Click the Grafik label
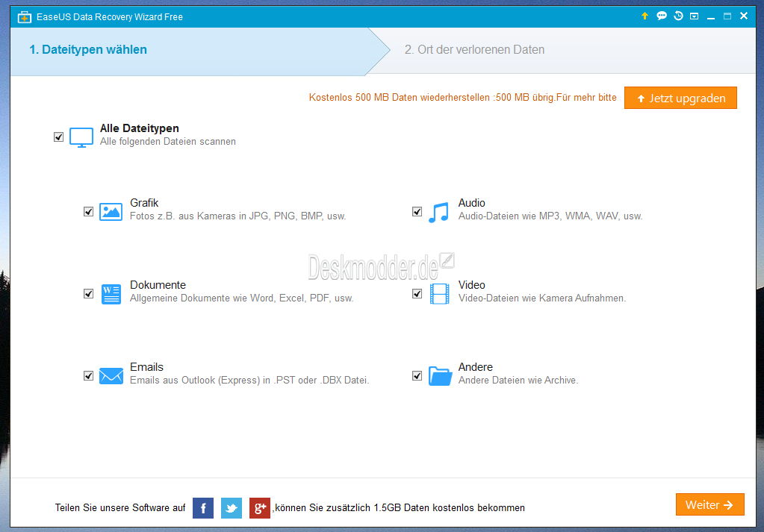The width and height of the screenshot is (764, 532). [144, 203]
